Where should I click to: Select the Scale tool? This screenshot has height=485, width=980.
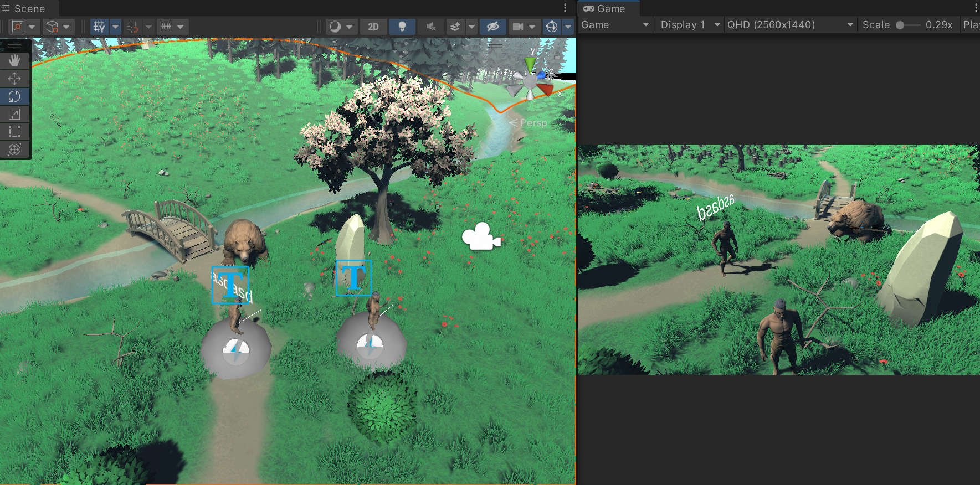coord(14,113)
